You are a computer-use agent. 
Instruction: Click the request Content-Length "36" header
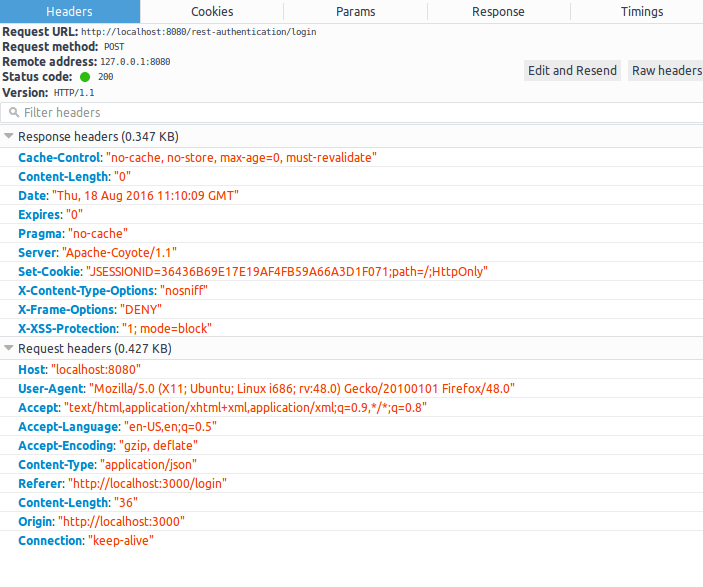pos(352,502)
